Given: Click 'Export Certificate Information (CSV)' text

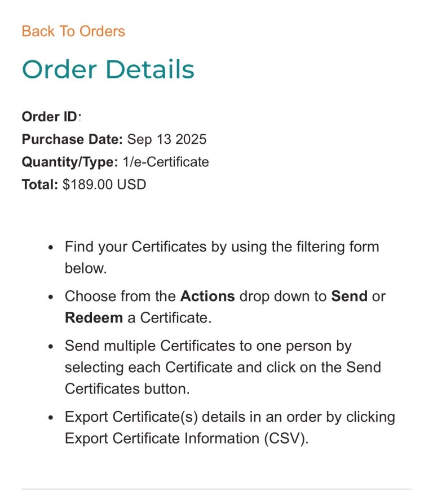Looking at the screenshot, I should coord(186,439).
